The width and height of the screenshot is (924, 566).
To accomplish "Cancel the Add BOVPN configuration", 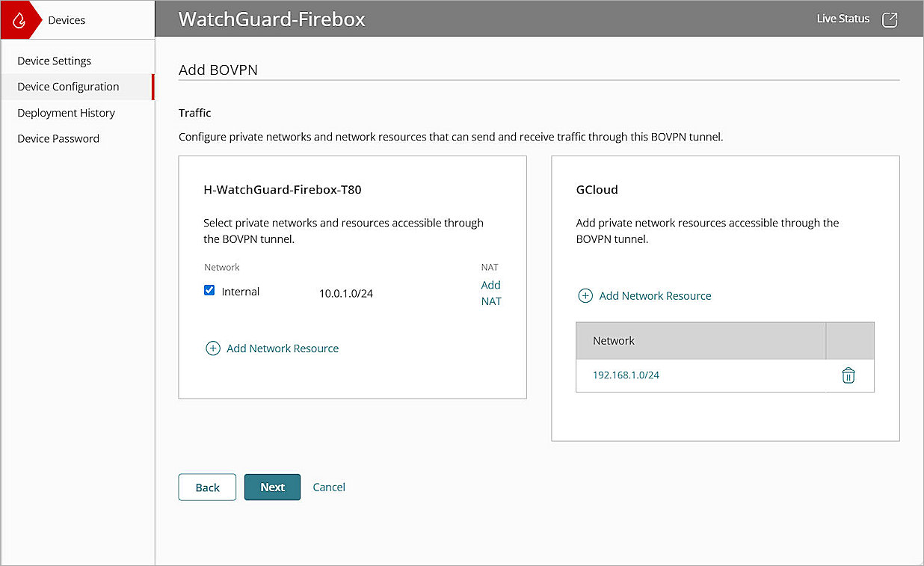I will click(329, 487).
